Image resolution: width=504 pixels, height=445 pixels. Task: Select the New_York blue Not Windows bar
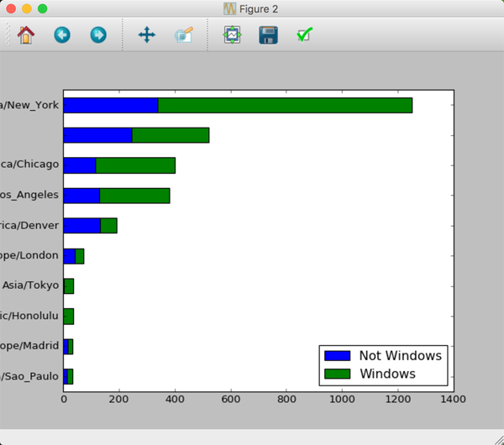[x=111, y=106]
